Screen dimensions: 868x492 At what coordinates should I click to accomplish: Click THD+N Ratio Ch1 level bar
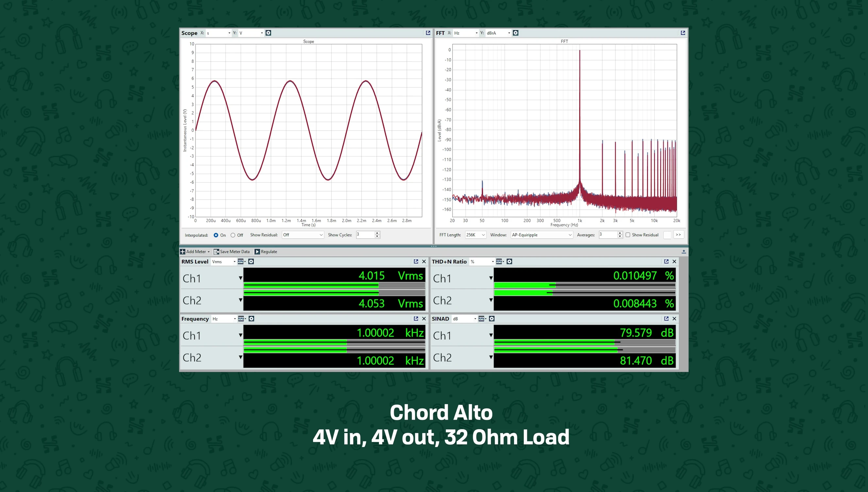(585, 285)
